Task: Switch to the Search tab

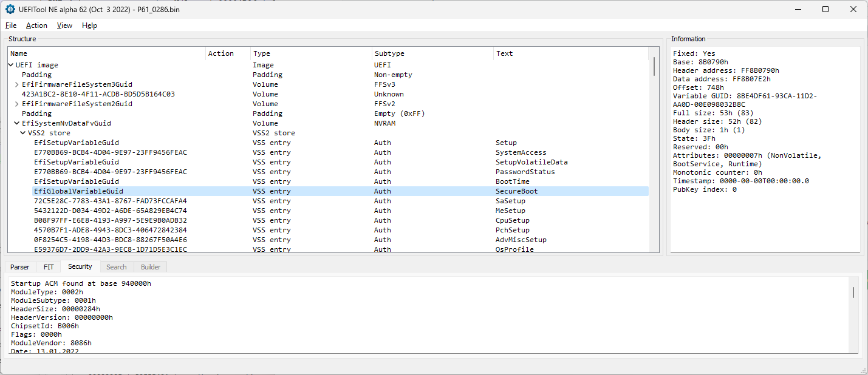Action: pyautogui.click(x=117, y=266)
